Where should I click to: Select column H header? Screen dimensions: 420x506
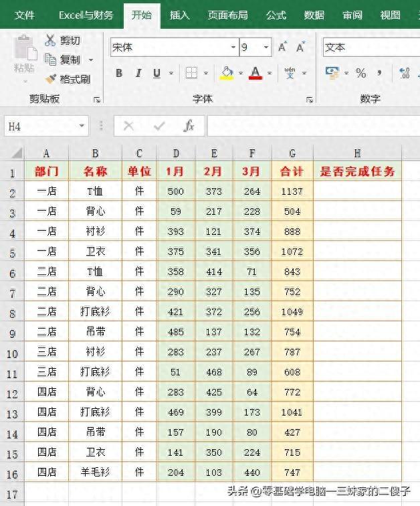pos(357,153)
